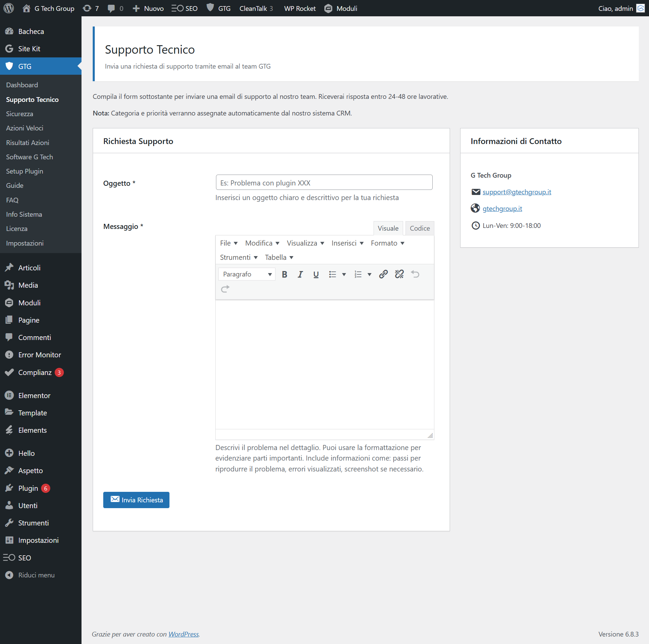The width and height of the screenshot is (649, 644).
Task: Toggle italic text in the editor toolbar
Action: 300,274
